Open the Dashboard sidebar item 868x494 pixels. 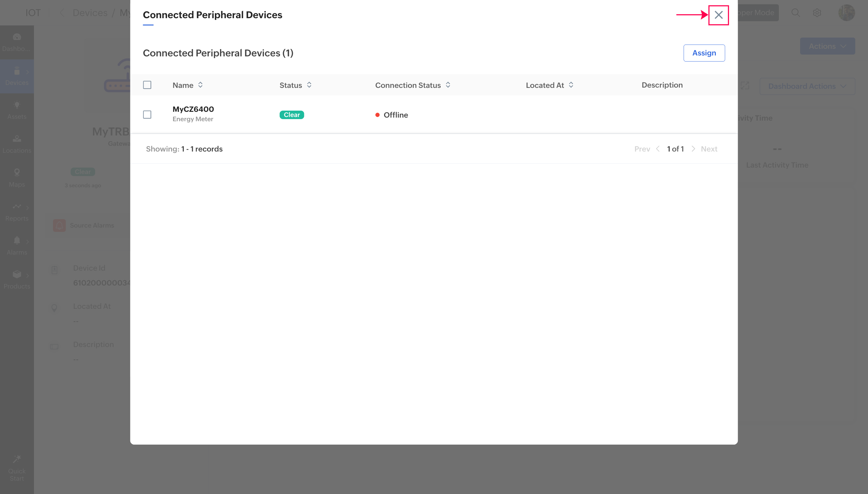(17, 42)
